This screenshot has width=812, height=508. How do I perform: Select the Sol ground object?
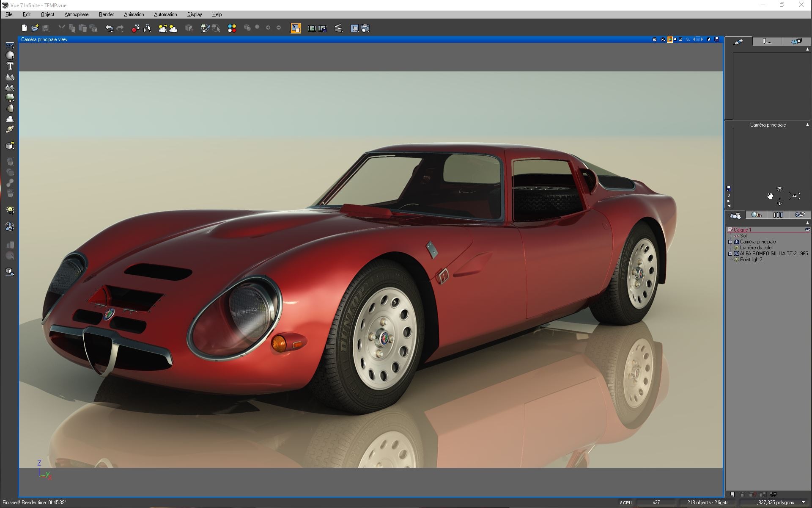743,236
